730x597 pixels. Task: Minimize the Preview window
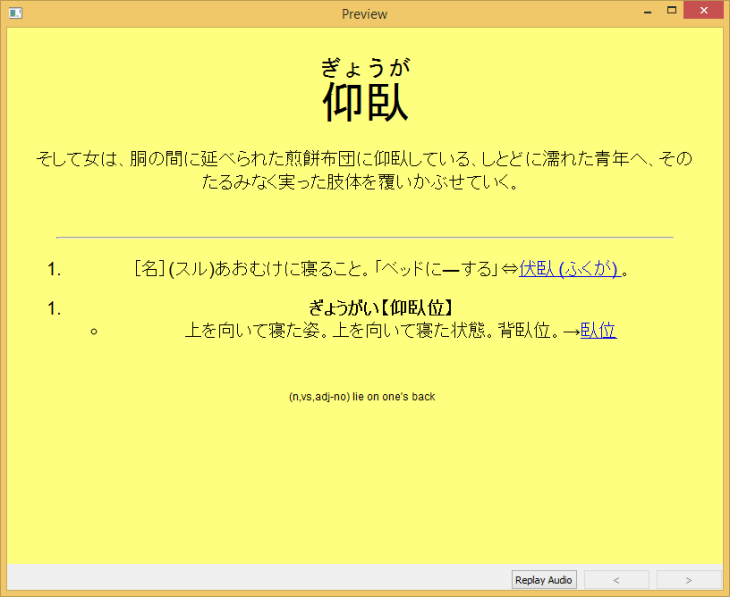(649, 11)
